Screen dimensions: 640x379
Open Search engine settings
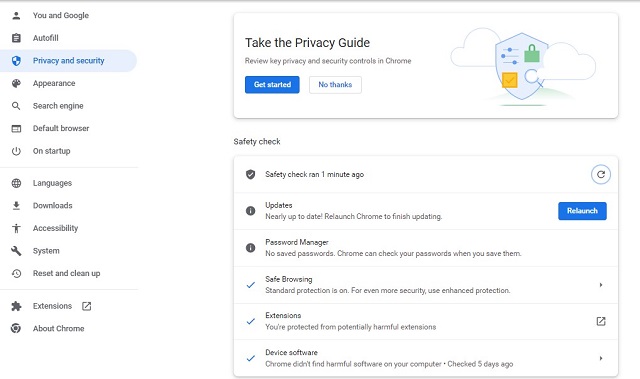point(58,106)
